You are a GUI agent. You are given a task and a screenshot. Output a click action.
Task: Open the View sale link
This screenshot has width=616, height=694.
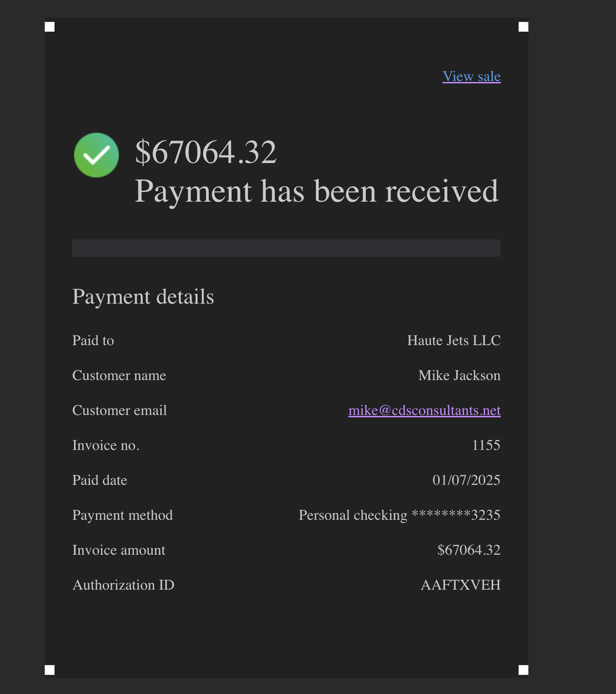(472, 76)
